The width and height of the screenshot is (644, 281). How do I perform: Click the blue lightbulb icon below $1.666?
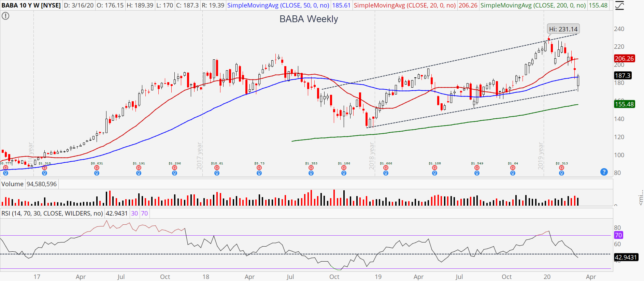click(x=386, y=173)
